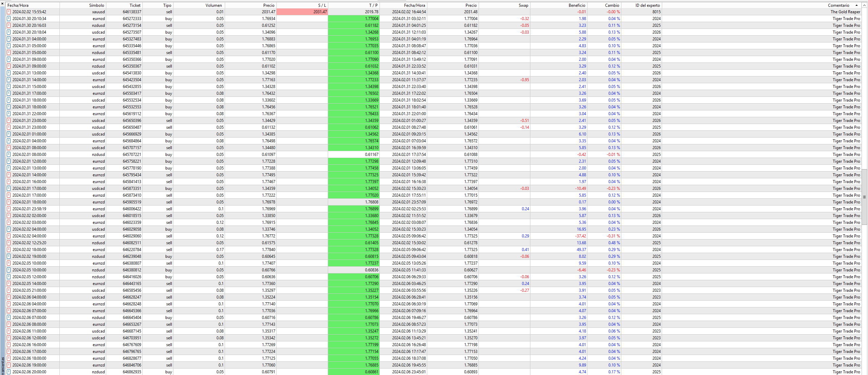Click the Swap column header
The height and width of the screenshot is (375, 868).
pos(523,5)
